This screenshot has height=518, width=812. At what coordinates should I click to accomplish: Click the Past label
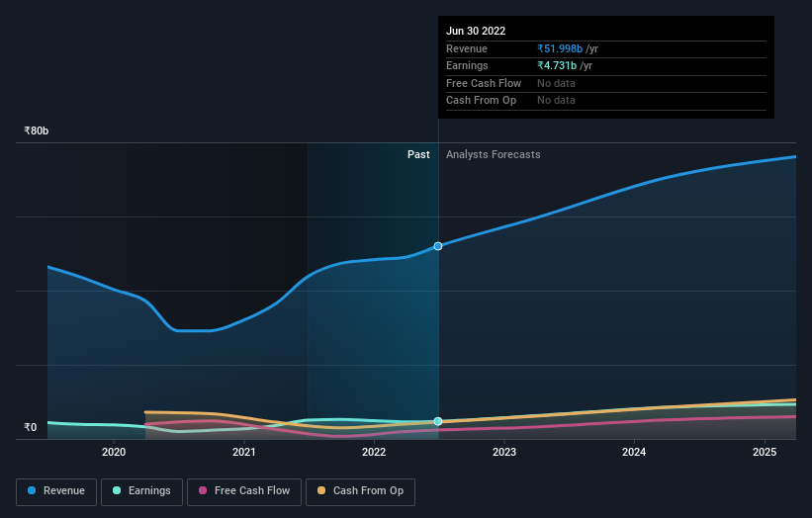click(x=418, y=155)
